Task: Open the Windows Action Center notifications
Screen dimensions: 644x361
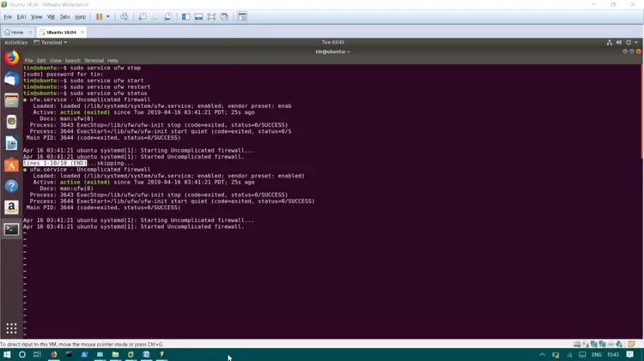Action: [x=630, y=354]
